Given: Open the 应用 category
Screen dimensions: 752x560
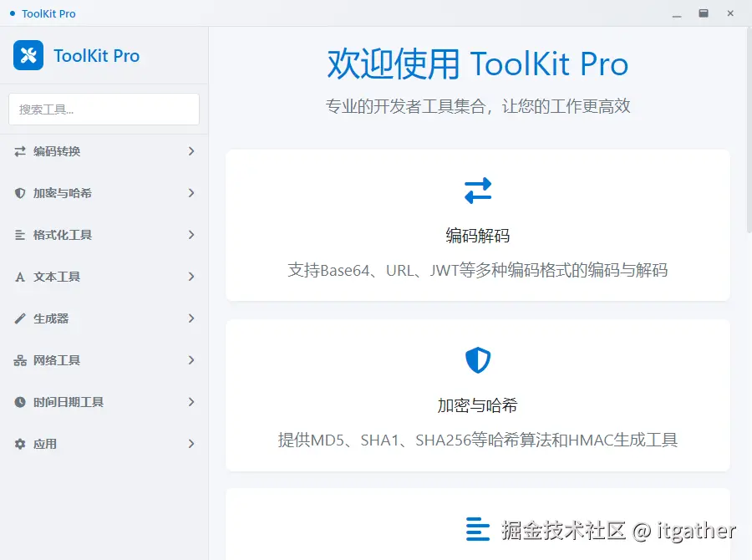Looking at the screenshot, I should coord(104,444).
